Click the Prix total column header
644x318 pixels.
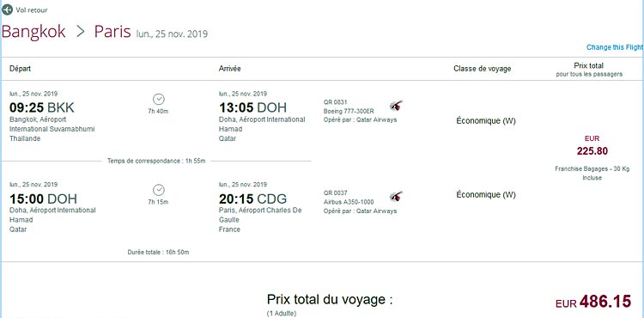(x=588, y=65)
